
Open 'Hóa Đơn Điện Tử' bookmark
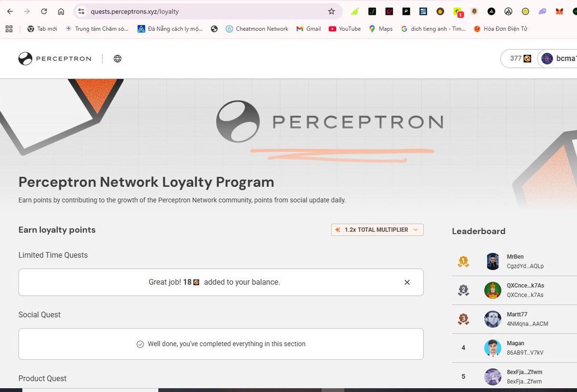pyautogui.click(x=501, y=29)
